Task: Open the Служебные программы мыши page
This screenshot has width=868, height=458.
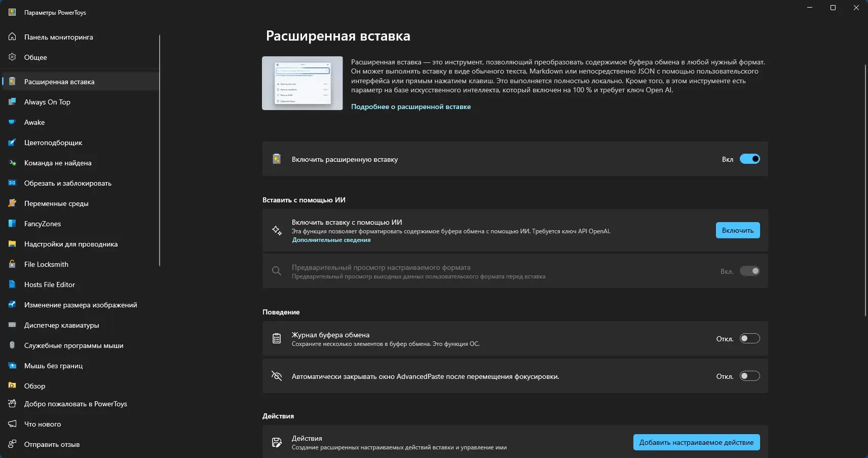Action: (81, 345)
